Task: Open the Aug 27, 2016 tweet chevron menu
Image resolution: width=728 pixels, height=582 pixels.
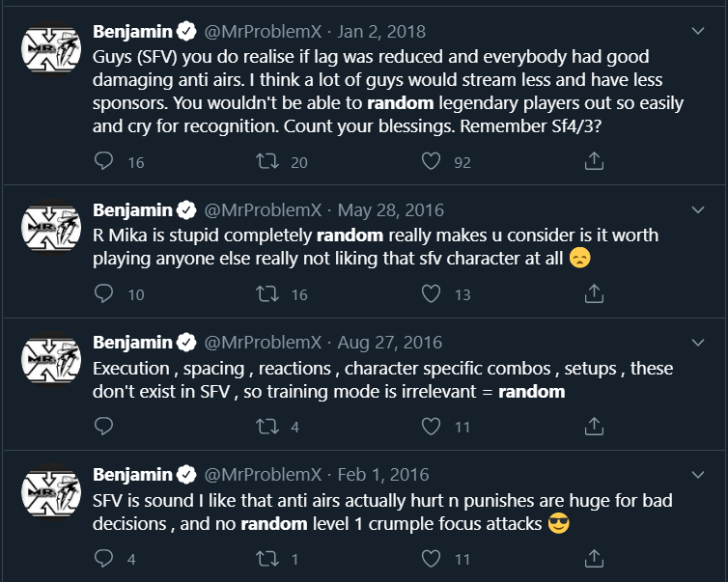Action: (698, 342)
